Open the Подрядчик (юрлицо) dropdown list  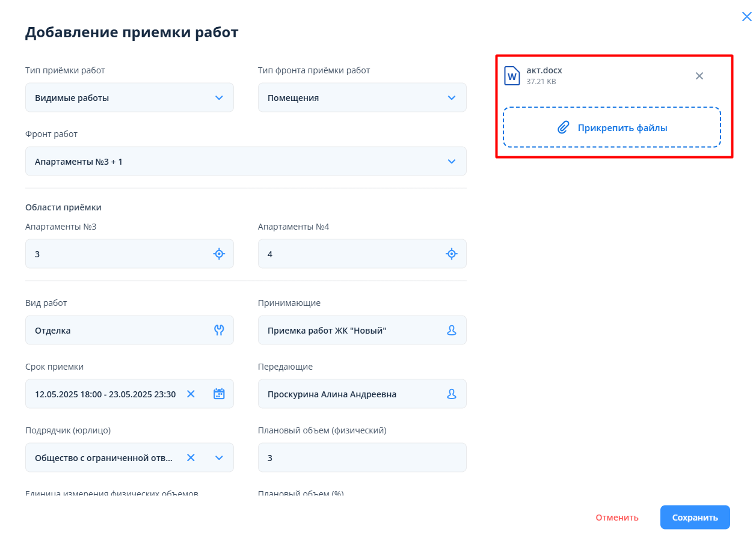click(219, 457)
